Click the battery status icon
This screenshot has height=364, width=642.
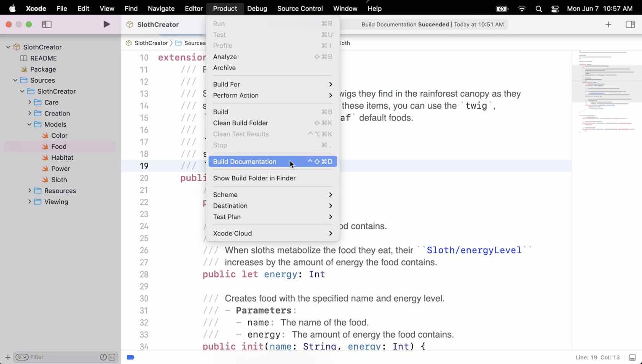click(x=502, y=8)
